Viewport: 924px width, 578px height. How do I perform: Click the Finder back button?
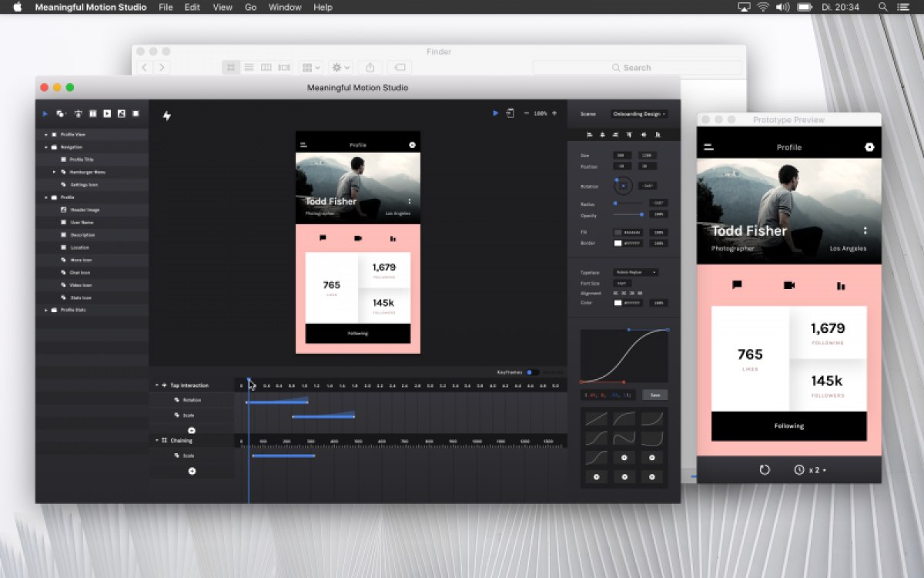pos(144,68)
